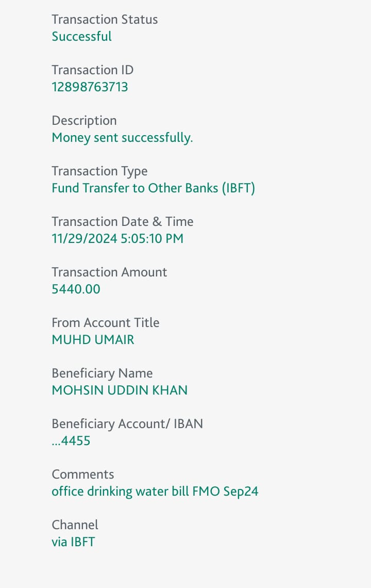Screen dimensions: 371x588
Task: Tap 'Fund Transfer to Other Banks (IBFT)'
Action: [x=153, y=188]
